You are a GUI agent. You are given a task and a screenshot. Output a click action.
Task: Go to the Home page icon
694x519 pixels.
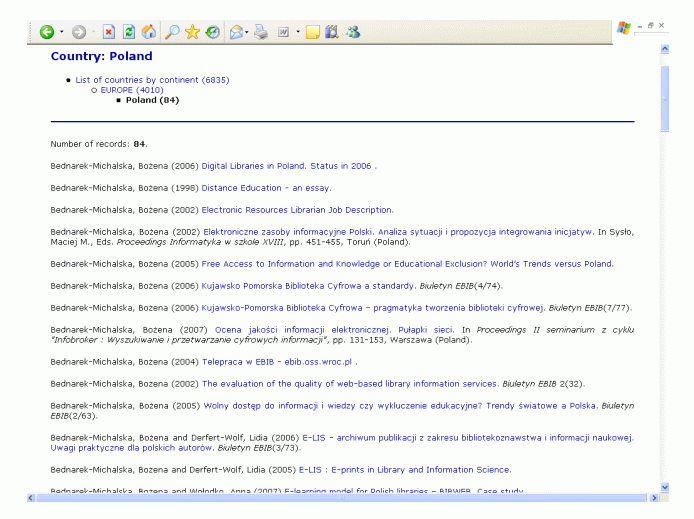(x=149, y=32)
